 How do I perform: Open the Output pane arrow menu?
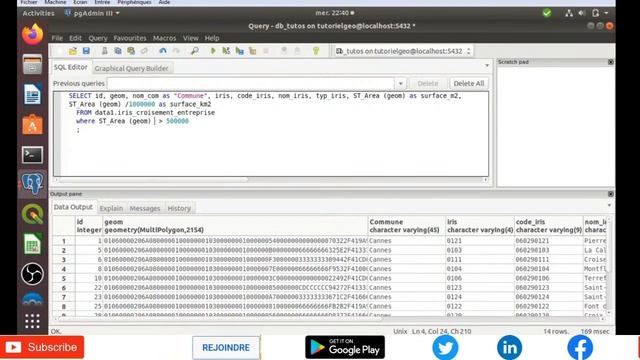tap(609, 205)
